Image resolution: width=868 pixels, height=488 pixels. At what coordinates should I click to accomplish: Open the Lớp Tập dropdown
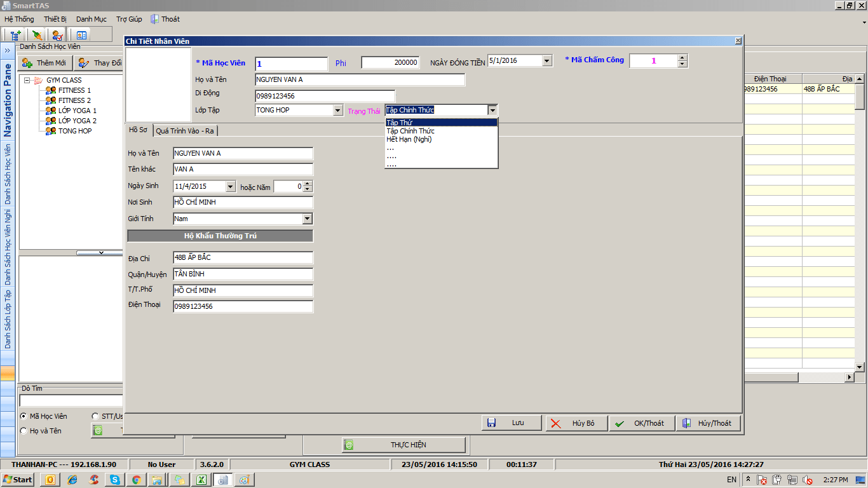click(338, 111)
